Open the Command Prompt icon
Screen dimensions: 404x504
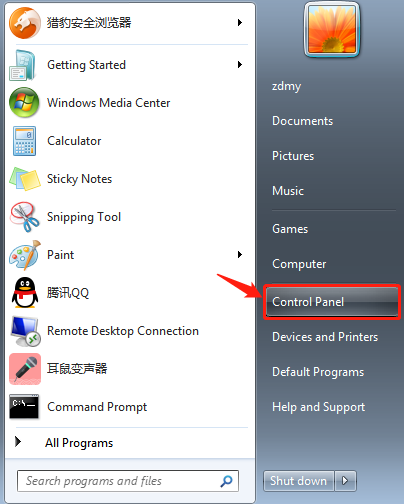click(24, 407)
